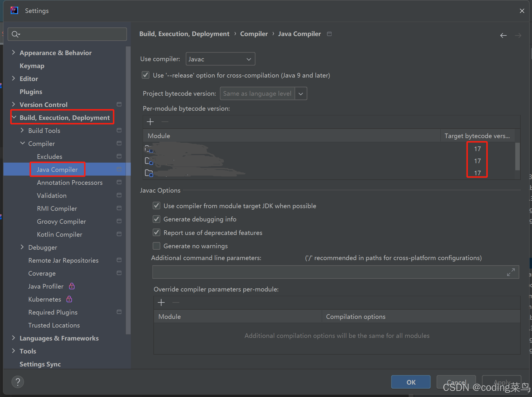This screenshot has width=532, height=397.
Task: Expand Languages & Frameworks section
Action: tap(13, 338)
